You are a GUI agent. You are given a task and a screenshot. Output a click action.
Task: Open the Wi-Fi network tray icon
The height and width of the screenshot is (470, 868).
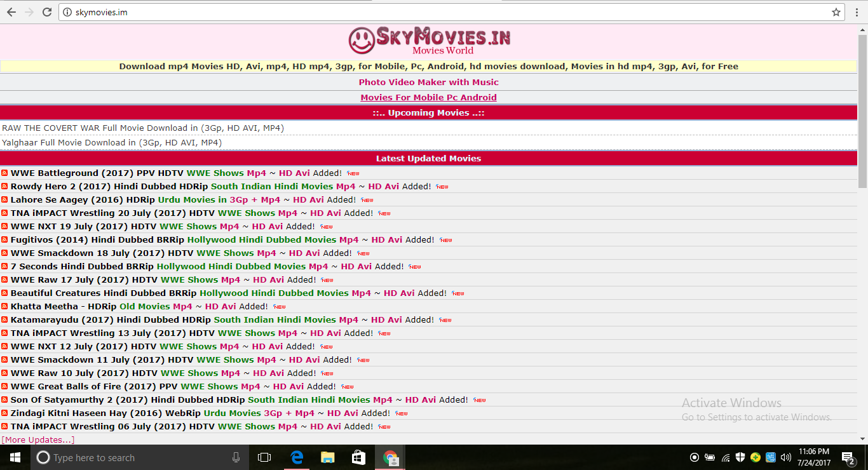click(x=726, y=457)
